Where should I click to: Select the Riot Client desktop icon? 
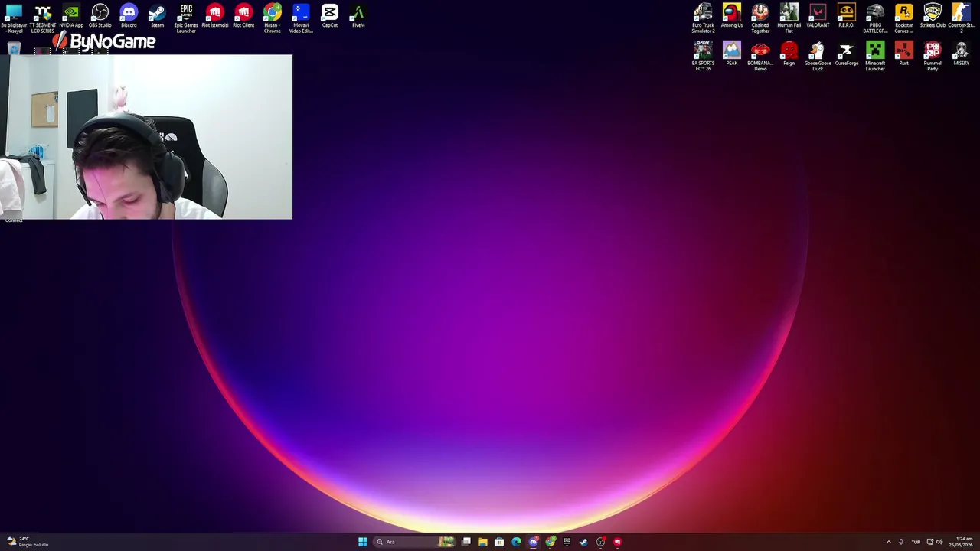click(243, 16)
